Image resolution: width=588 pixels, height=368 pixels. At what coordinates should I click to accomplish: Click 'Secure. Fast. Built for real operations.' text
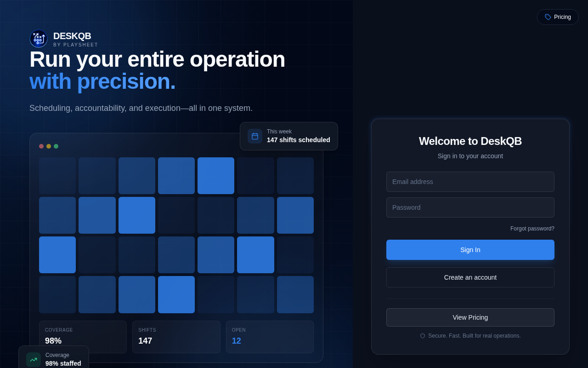click(x=475, y=336)
